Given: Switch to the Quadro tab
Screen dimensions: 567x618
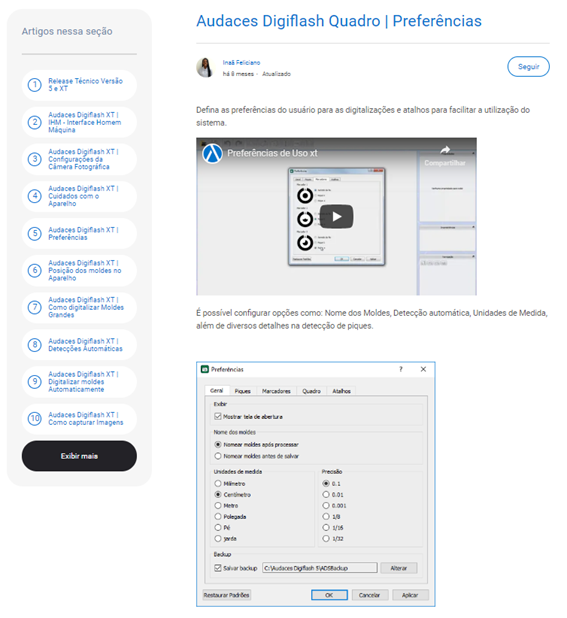Looking at the screenshot, I should coord(311,391).
